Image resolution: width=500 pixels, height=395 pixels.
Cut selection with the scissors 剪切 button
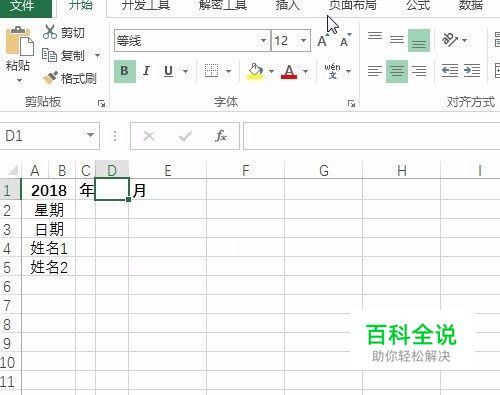pyautogui.click(x=63, y=32)
